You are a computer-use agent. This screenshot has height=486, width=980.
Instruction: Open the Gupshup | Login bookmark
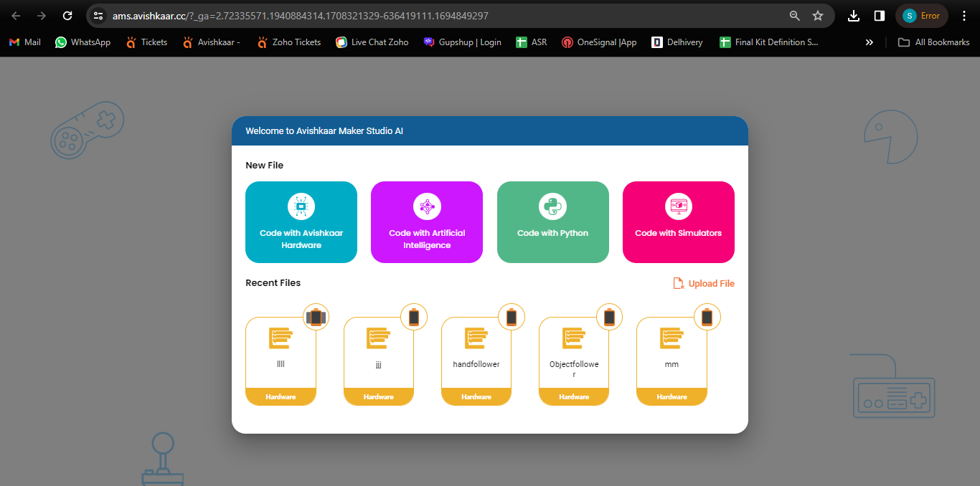(x=463, y=42)
